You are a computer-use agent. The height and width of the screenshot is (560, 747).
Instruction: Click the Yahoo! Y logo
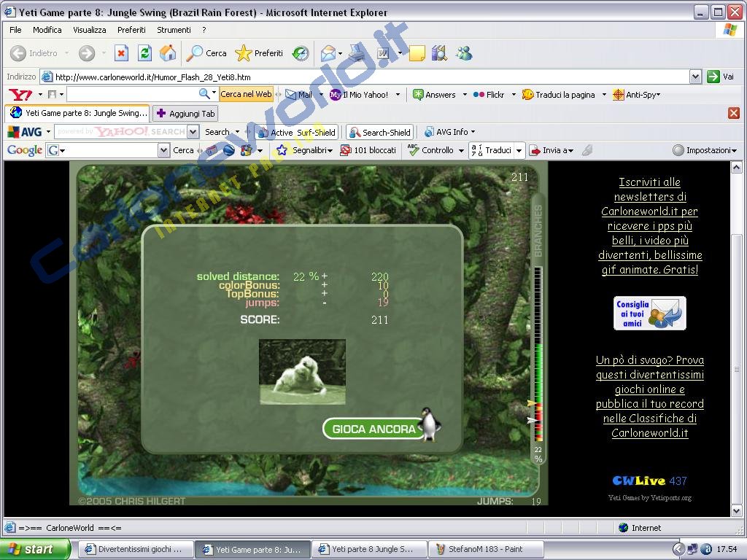(20, 95)
